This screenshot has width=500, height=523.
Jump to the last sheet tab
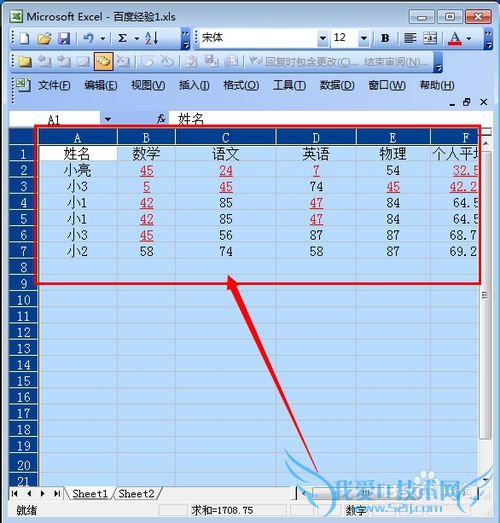point(57,493)
